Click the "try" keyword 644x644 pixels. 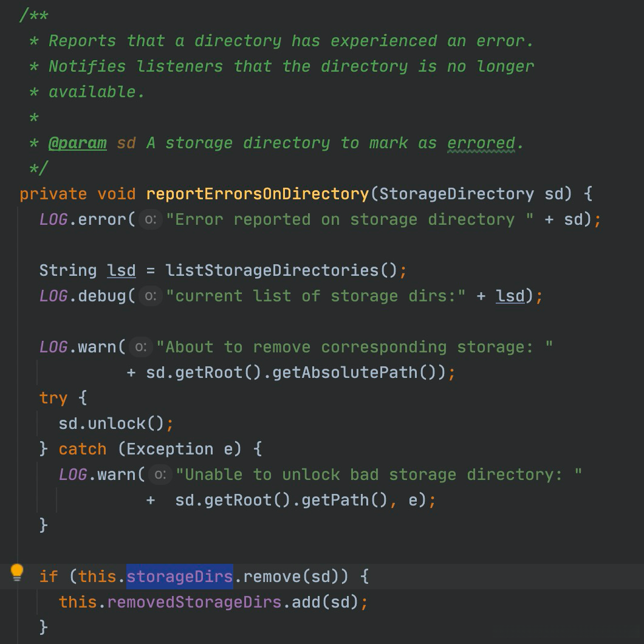click(x=53, y=398)
